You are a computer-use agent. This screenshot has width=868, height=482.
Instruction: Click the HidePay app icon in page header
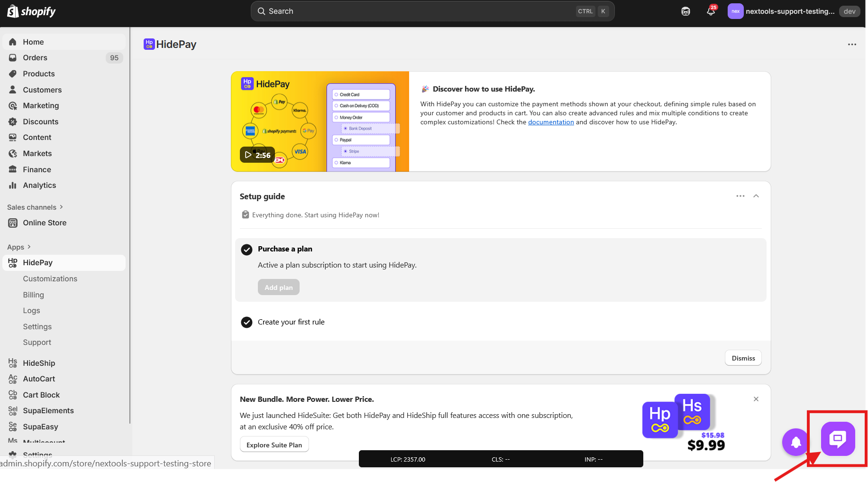(149, 44)
